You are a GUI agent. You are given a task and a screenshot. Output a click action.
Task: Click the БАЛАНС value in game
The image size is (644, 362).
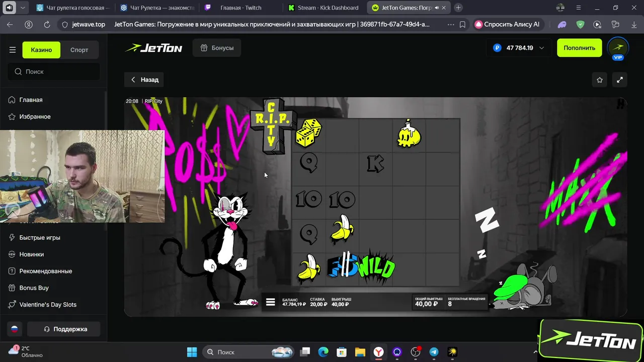(294, 302)
